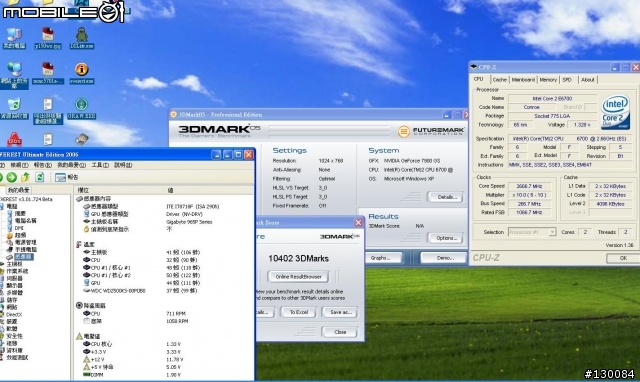The image size is (640, 382).
Task: Select the green penguin exe desktop icon
Action: point(82,39)
